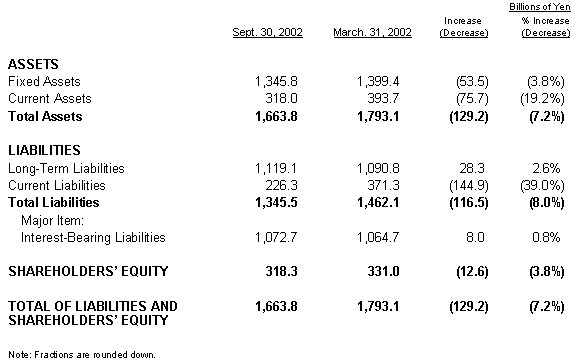
Task: Select the Long-Term Liabilities row label
Action: click(x=66, y=169)
